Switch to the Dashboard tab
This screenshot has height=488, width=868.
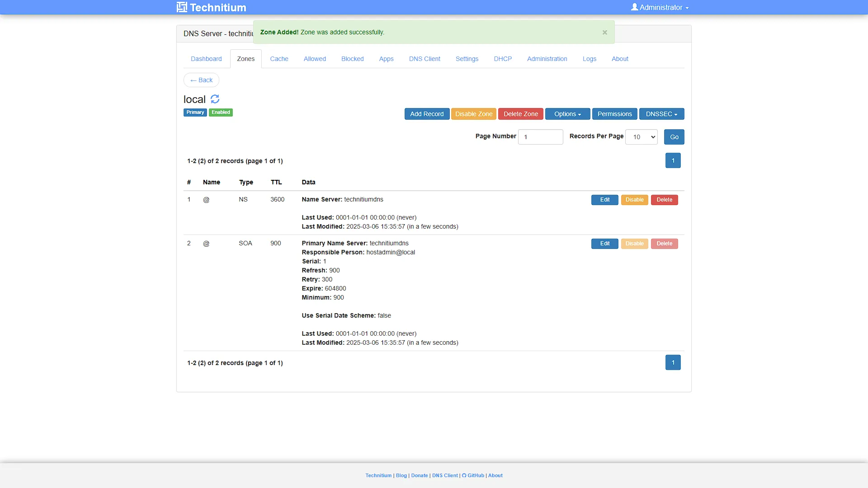(206, 59)
